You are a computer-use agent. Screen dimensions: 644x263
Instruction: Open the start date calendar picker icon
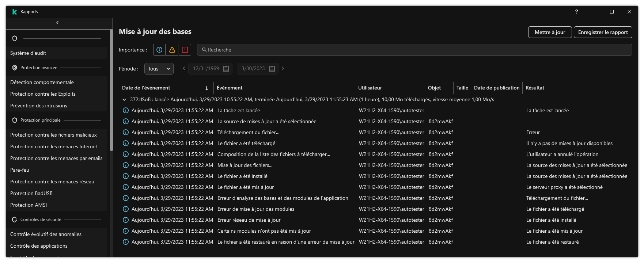226,69
